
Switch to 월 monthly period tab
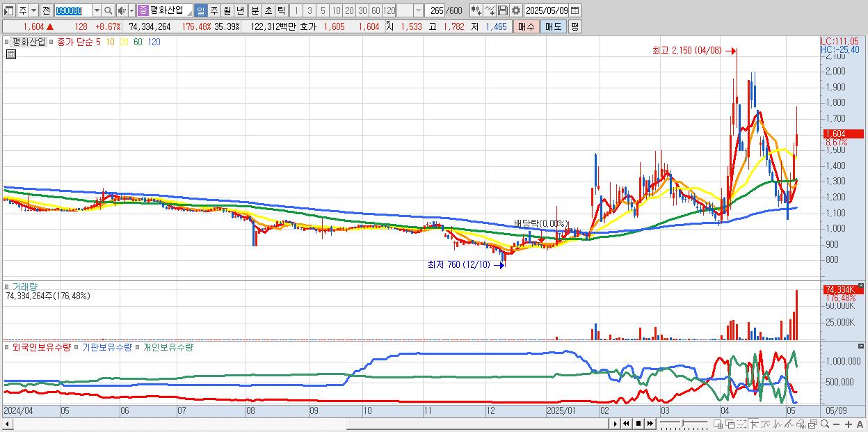227,10
